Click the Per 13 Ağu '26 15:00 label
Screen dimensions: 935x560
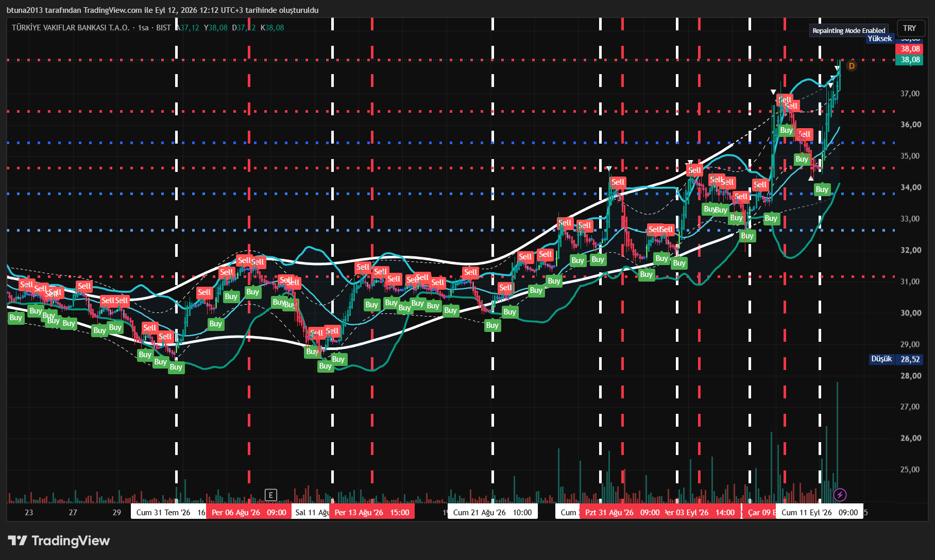pyautogui.click(x=372, y=513)
